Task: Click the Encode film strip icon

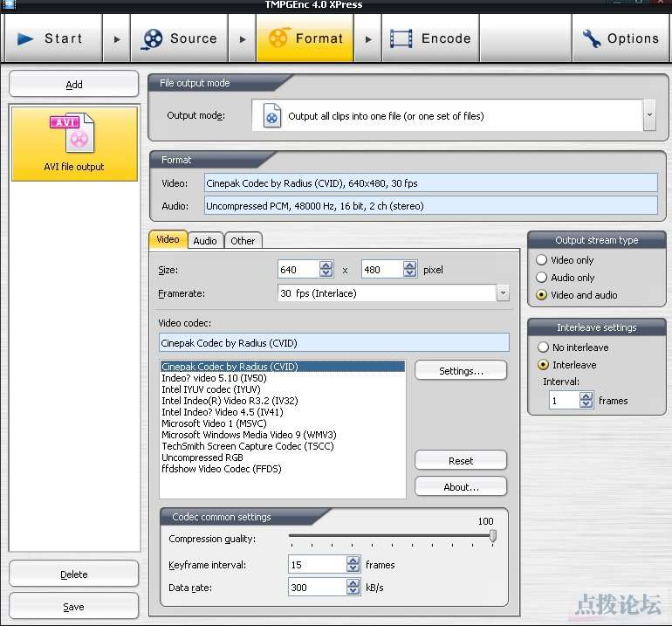Action: [401, 38]
